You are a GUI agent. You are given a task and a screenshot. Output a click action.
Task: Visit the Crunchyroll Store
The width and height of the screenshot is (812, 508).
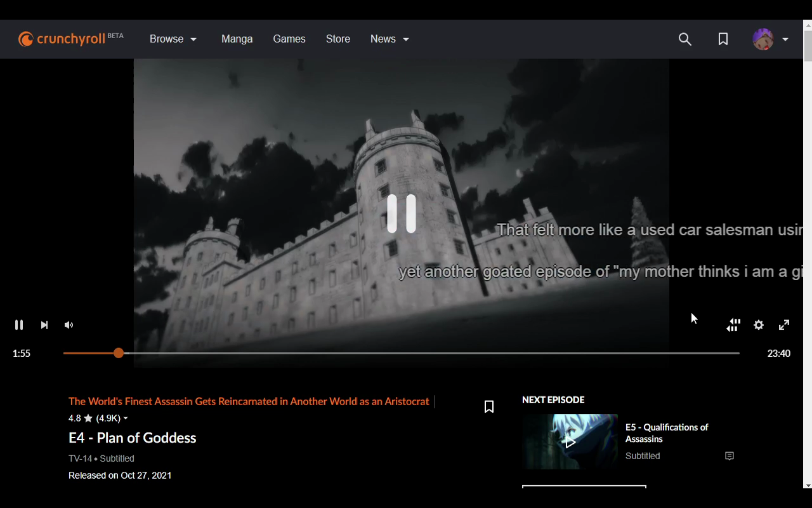(x=338, y=39)
